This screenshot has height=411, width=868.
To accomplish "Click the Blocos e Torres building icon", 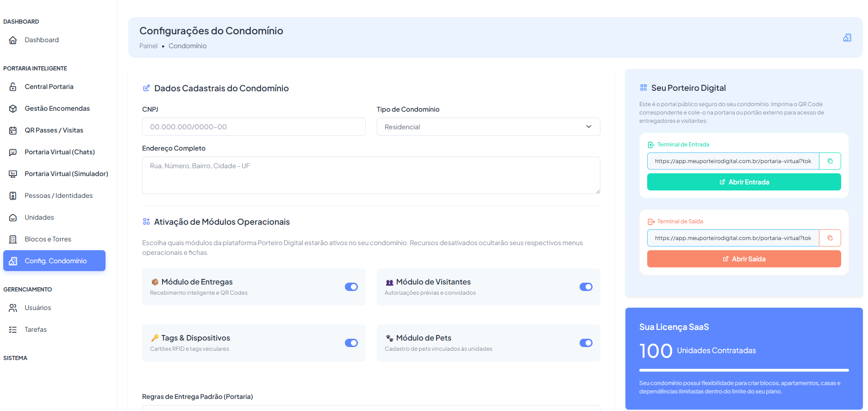I will [13, 239].
